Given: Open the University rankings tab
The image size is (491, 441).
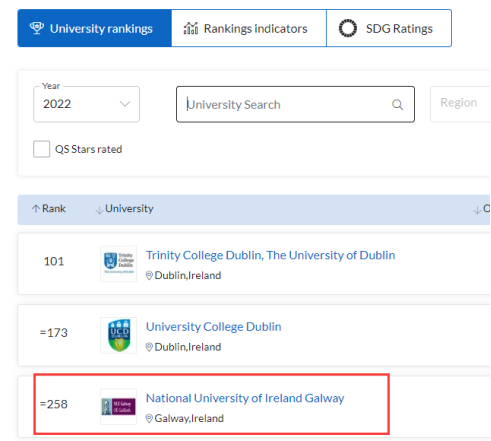Looking at the screenshot, I should 95,28.
